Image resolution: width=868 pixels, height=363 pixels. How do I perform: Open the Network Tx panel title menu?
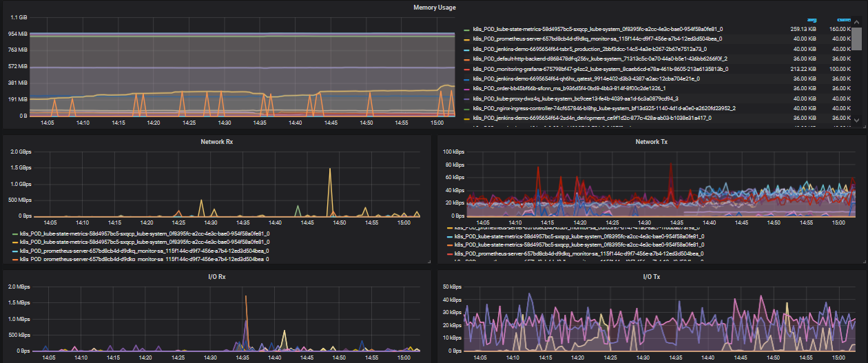650,142
